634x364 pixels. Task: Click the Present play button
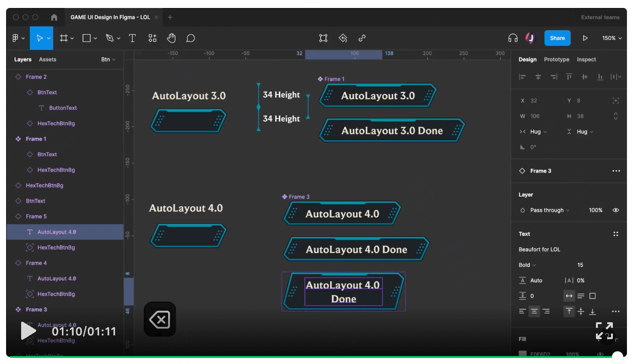(585, 38)
